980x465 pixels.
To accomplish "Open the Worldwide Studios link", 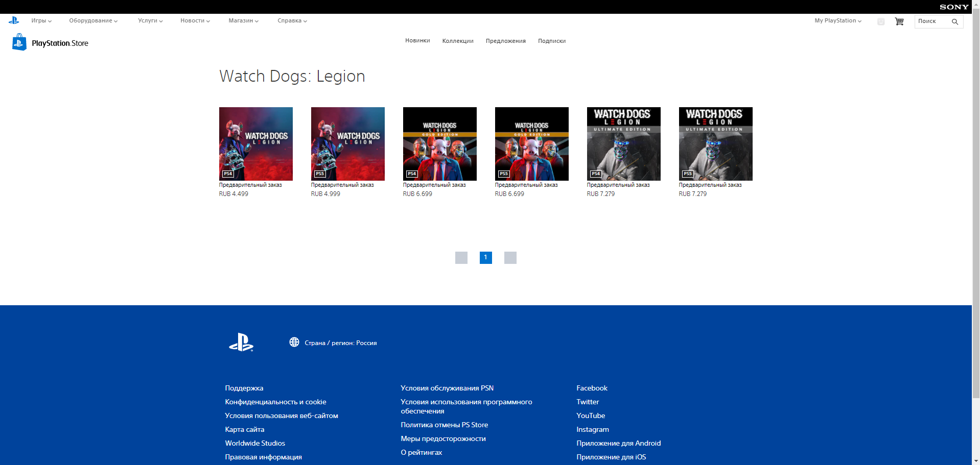I will point(255,444).
